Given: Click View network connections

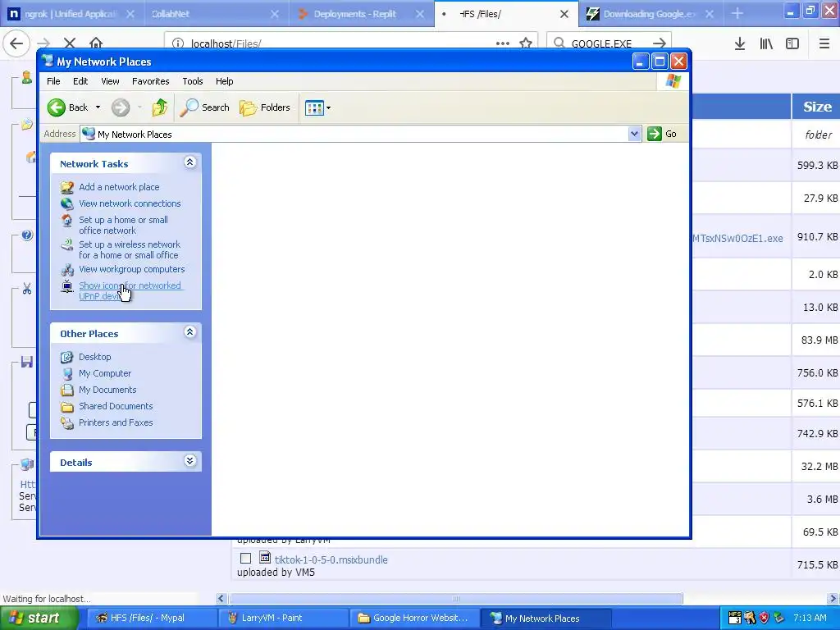Looking at the screenshot, I should (130, 203).
